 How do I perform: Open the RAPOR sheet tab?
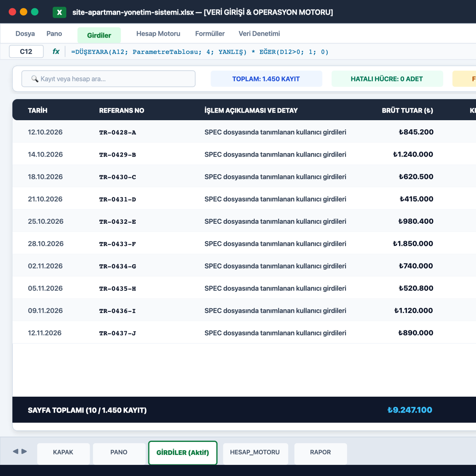coord(321,453)
